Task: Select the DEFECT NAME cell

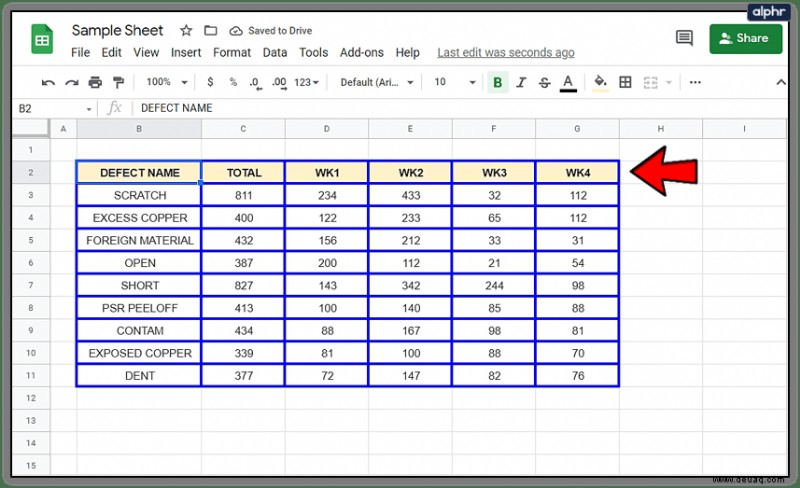Action: tap(139, 173)
